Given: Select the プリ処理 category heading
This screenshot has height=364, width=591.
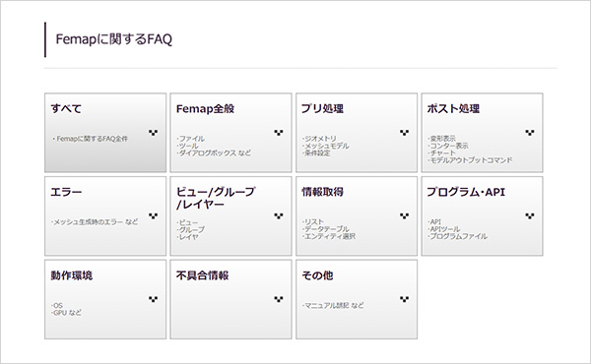Looking at the screenshot, I should pos(322,109).
